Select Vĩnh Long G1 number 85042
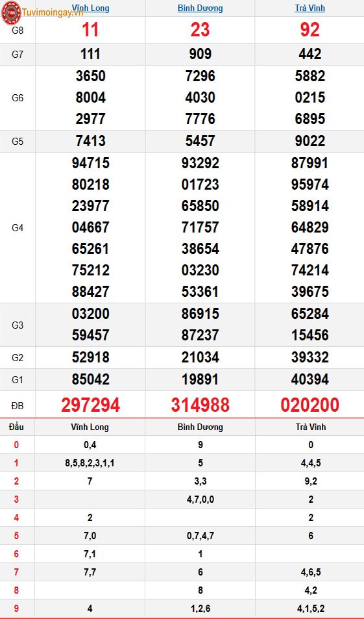Screen dimensions: 364x619 point(91,379)
